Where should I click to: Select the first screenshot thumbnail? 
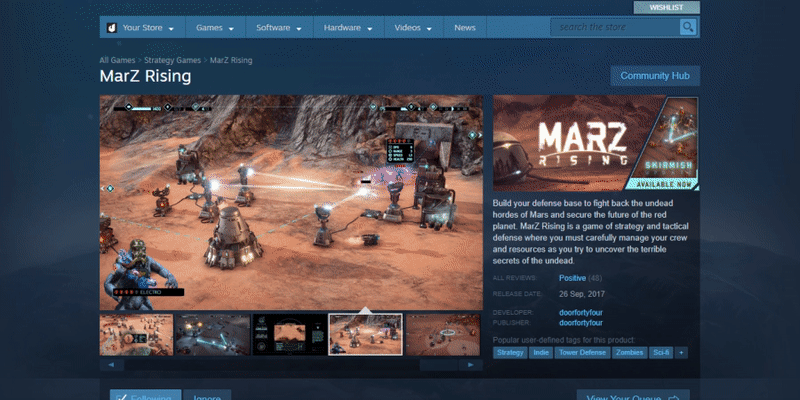[x=136, y=335]
